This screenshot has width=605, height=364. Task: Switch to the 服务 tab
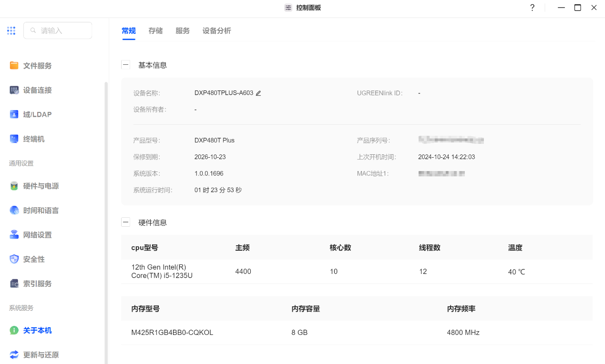coord(183,31)
